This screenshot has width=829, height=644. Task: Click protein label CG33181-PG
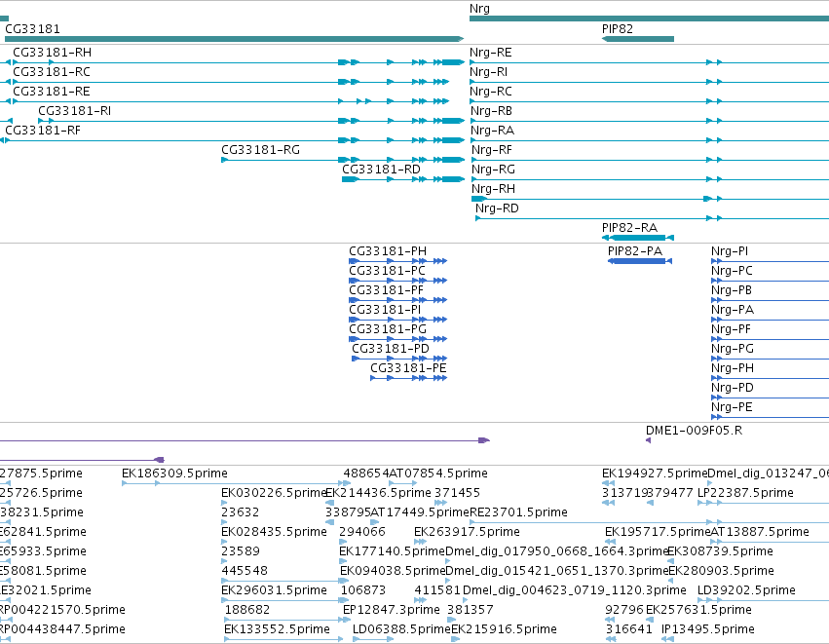(388, 329)
